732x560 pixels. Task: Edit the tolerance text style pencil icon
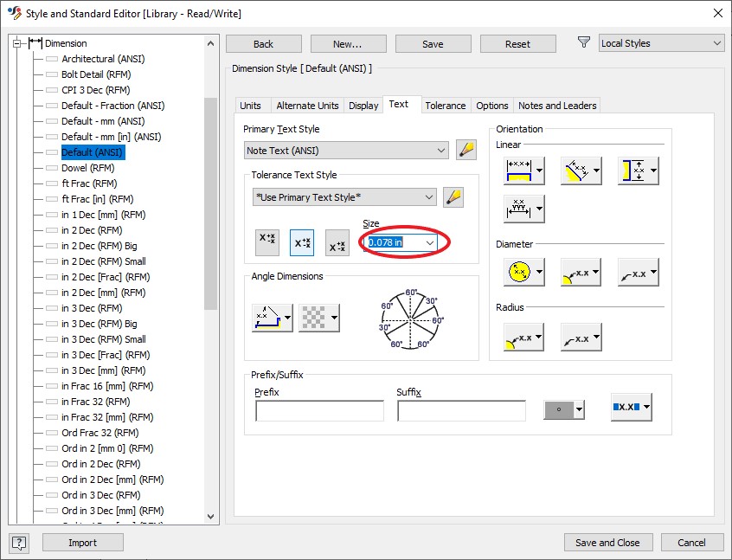pyautogui.click(x=453, y=197)
